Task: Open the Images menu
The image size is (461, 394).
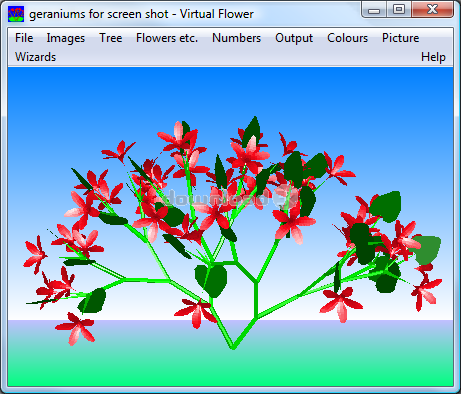Action: (x=66, y=38)
